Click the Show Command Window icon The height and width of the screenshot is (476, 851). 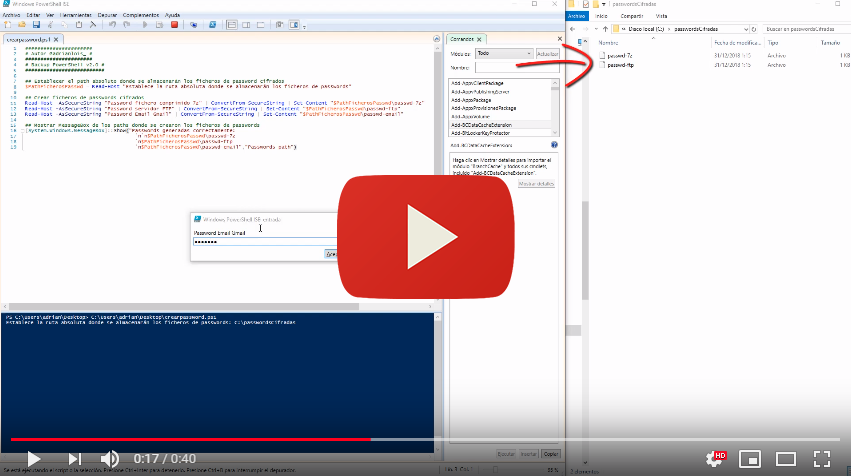pyautogui.click(x=280, y=25)
